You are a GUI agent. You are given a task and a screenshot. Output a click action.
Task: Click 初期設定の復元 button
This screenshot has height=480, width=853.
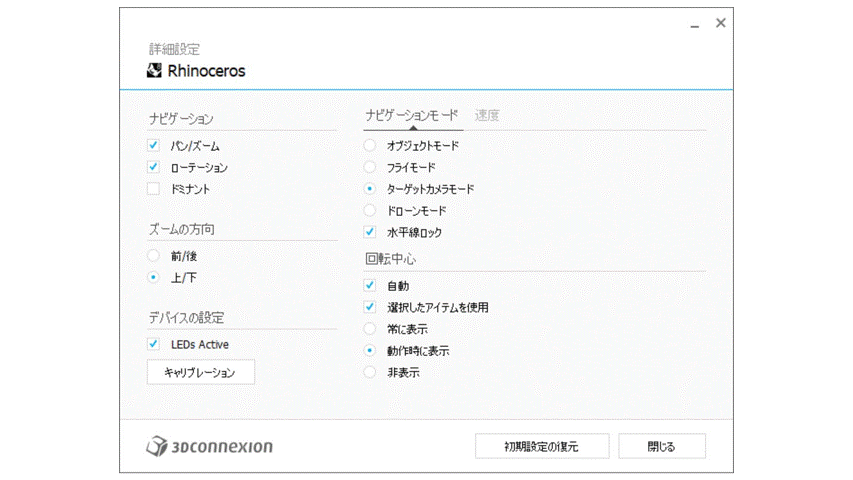click(542, 446)
